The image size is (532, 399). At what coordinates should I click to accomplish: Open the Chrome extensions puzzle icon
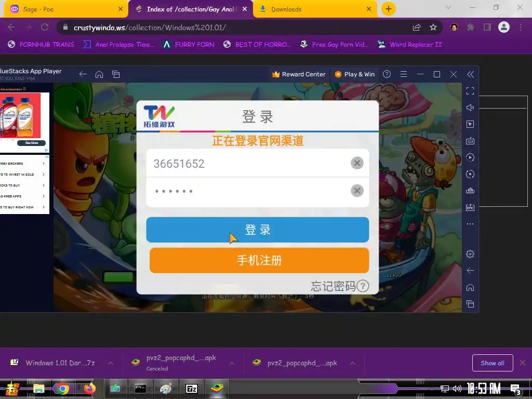[471, 27]
